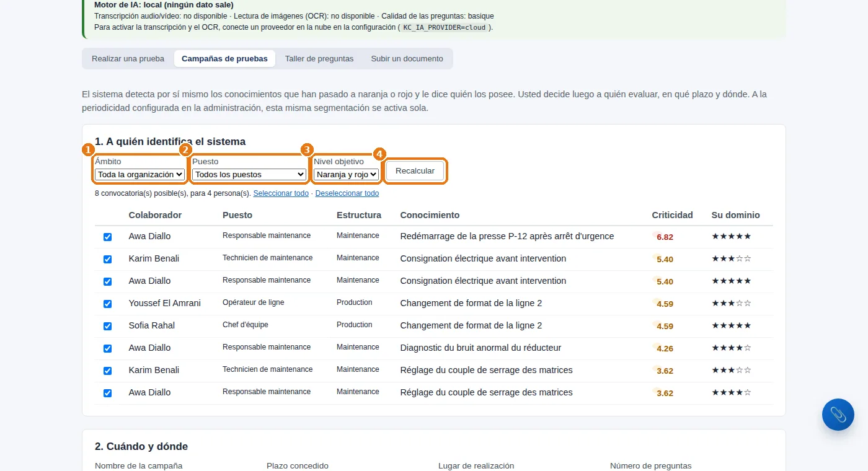This screenshot has height=471, width=868.
Task: Uncheck the Sofia Rahal row checkbox
Action: 107,326
